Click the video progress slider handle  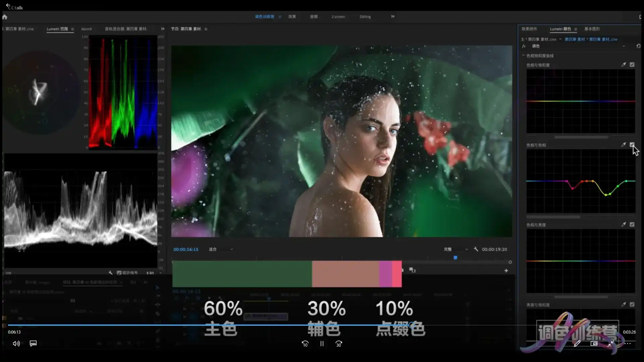coord(412,325)
